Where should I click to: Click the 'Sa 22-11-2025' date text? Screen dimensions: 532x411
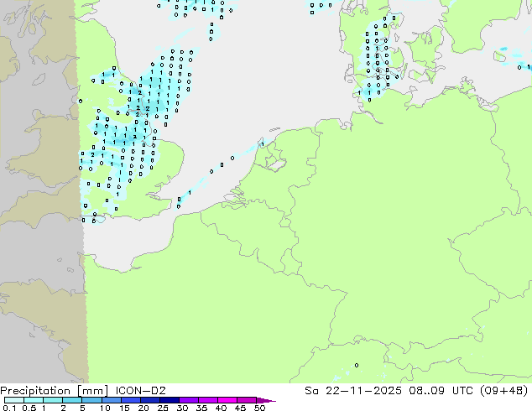(x=353, y=391)
